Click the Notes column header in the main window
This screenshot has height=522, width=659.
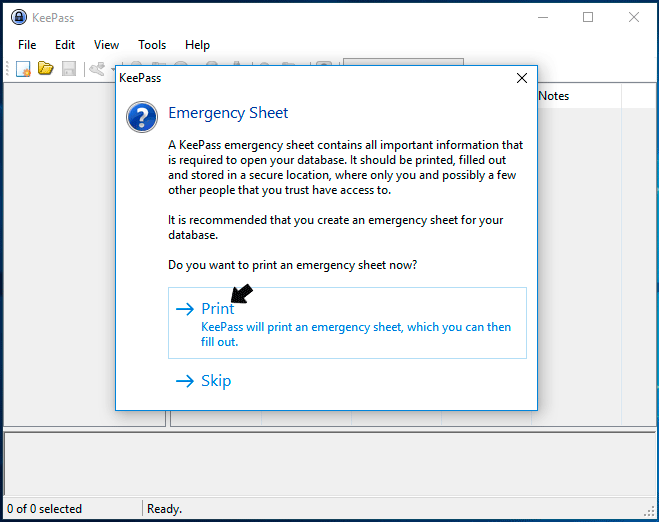tap(554, 96)
